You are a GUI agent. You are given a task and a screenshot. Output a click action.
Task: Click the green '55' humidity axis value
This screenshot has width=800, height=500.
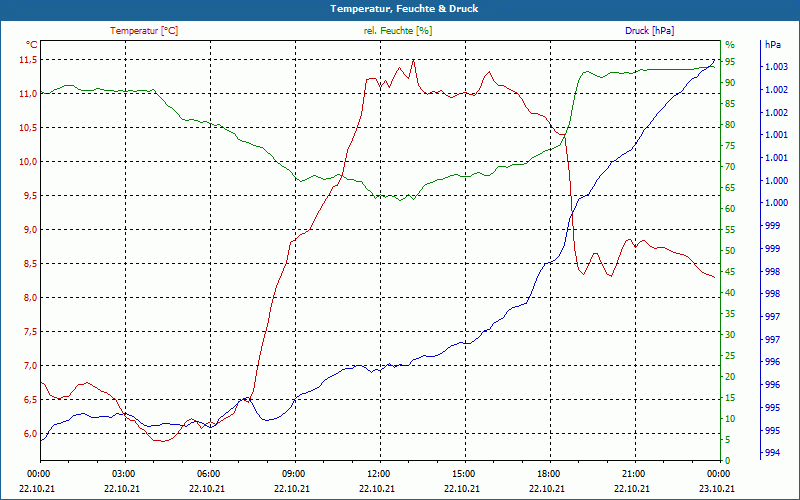pos(730,230)
